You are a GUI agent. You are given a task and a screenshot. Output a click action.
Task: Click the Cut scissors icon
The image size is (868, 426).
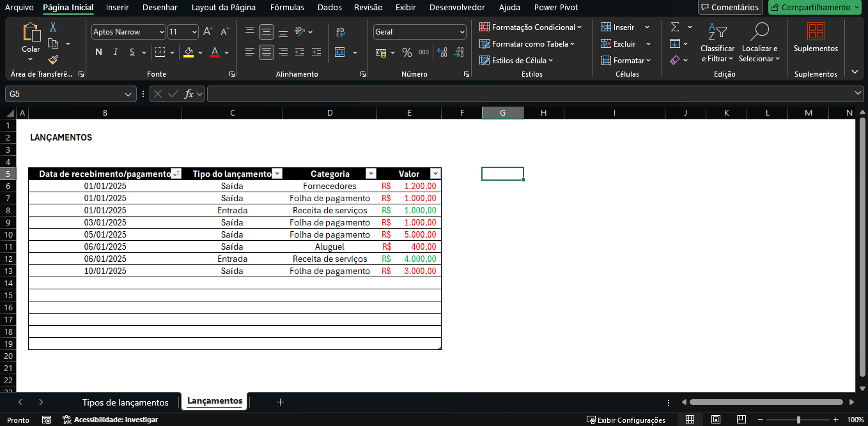pyautogui.click(x=53, y=27)
